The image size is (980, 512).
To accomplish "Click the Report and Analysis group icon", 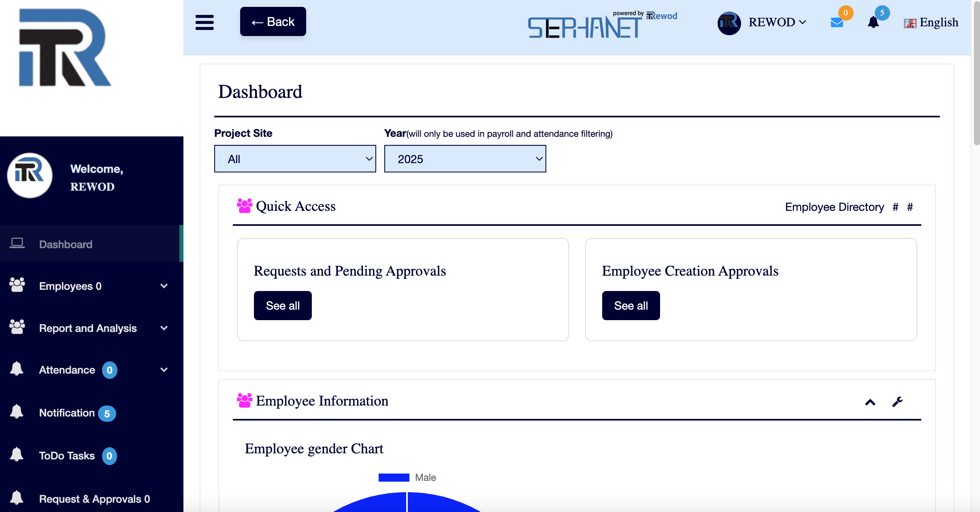I will [x=17, y=327].
